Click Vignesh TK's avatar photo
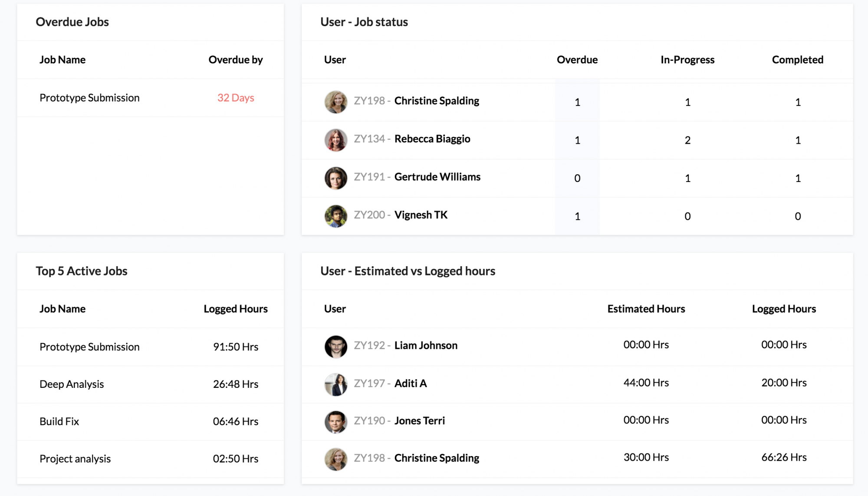The image size is (868, 496). pos(336,216)
